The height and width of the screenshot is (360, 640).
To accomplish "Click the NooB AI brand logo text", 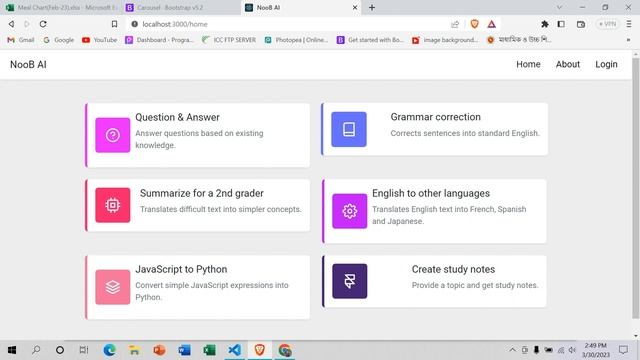I will pos(28,64).
